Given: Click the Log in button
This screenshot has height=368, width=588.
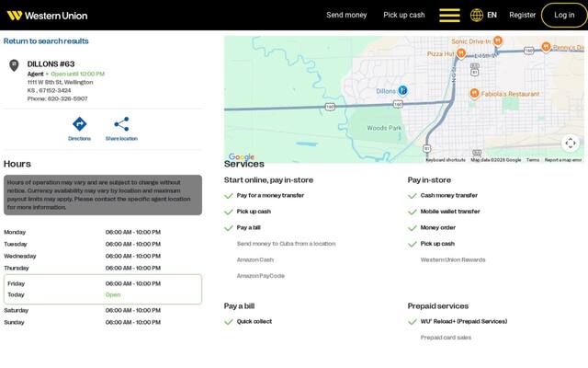Looking at the screenshot, I should [x=564, y=15].
